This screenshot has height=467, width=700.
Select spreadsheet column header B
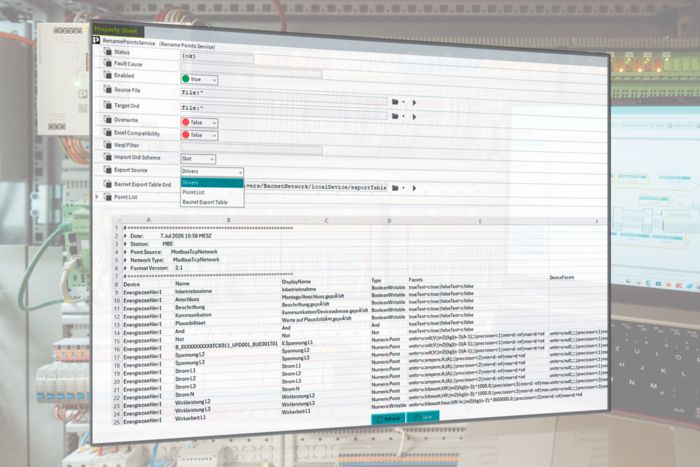(228, 220)
